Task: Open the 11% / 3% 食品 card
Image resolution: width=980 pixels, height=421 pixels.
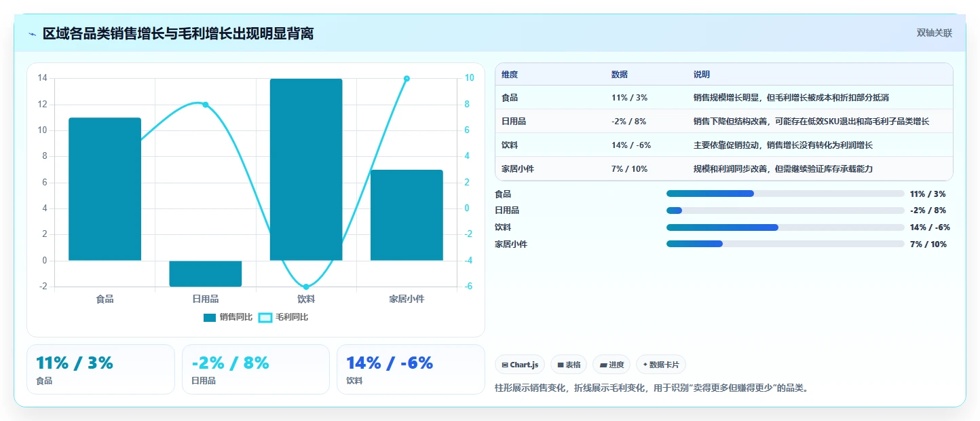Action: [100, 369]
